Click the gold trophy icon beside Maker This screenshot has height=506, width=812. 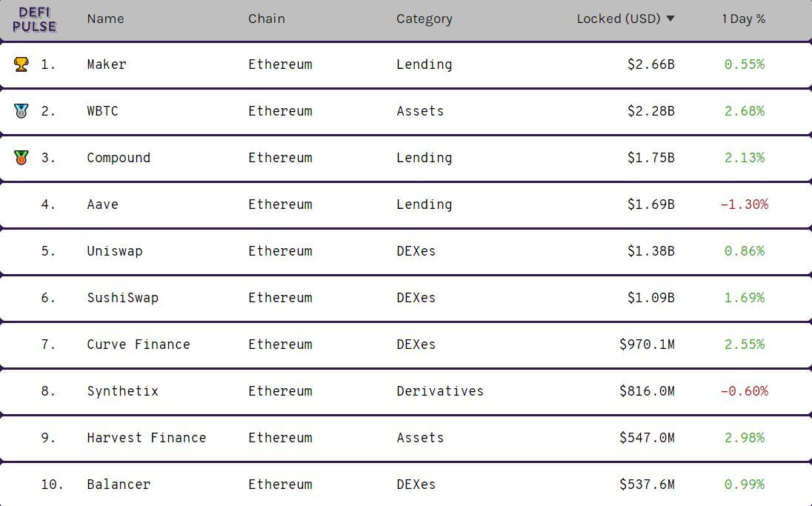21,64
